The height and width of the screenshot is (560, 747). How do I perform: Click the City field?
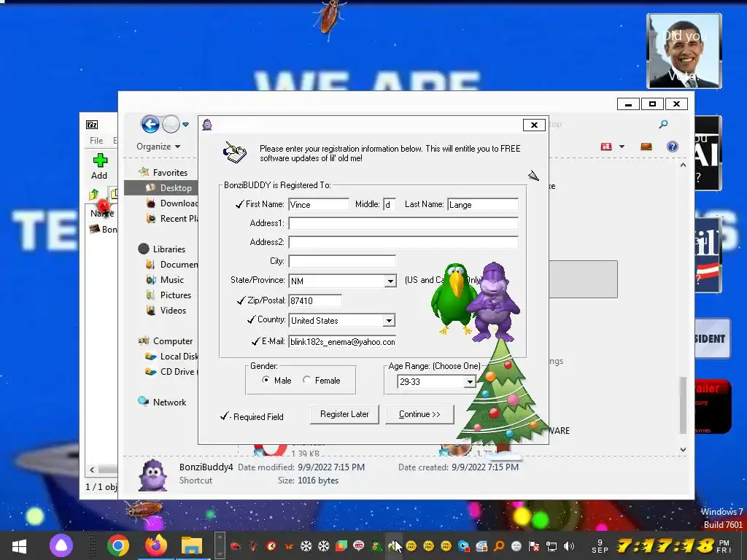(342, 262)
